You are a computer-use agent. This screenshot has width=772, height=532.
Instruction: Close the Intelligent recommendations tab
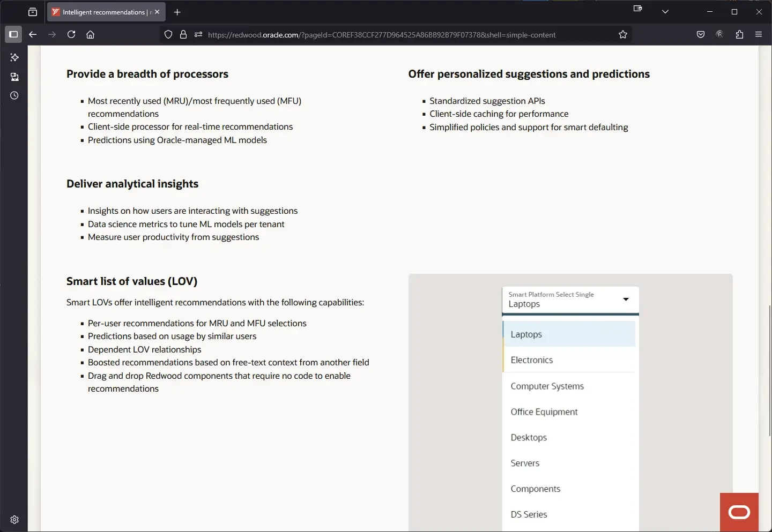coord(157,12)
